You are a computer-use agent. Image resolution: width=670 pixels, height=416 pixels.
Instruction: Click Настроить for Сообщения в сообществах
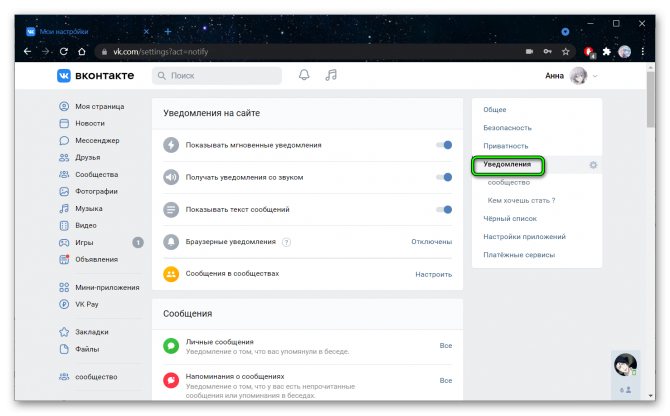pos(433,274)
